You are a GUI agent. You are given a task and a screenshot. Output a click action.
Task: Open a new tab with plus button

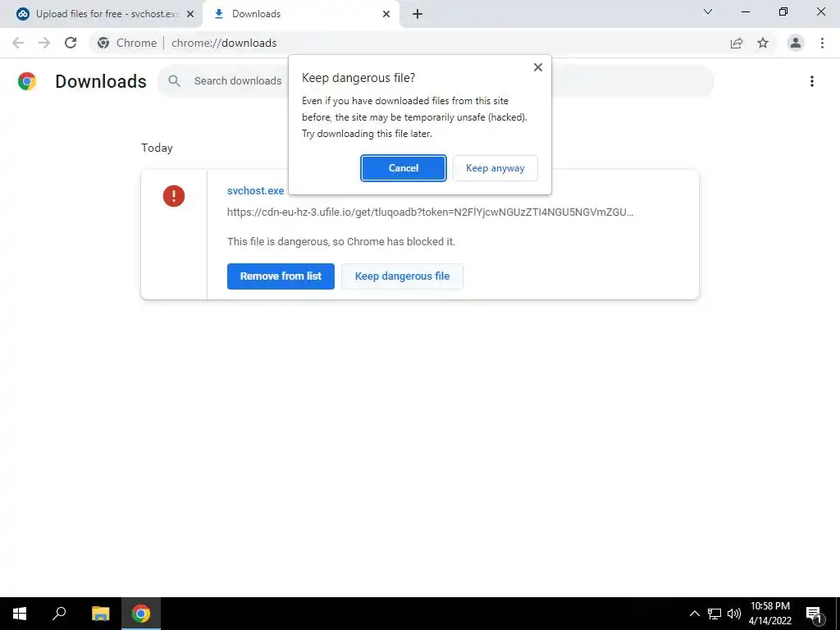tap(418, 14)
